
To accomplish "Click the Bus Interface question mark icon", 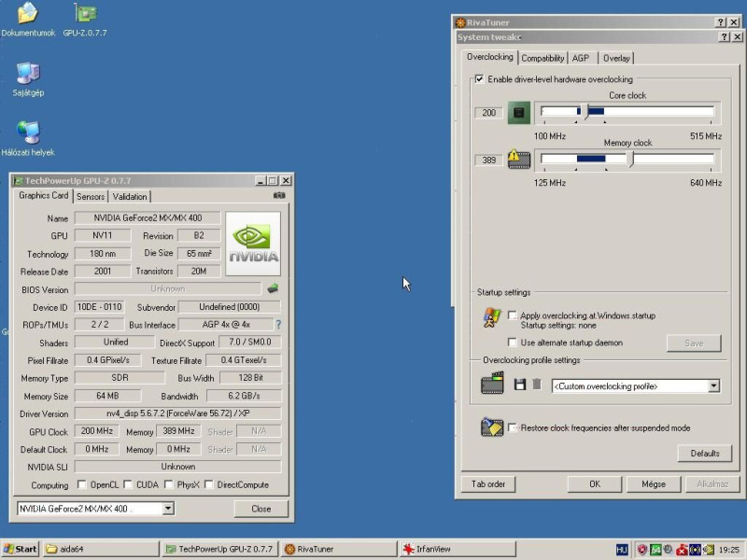I will click(x=278, y=325).
